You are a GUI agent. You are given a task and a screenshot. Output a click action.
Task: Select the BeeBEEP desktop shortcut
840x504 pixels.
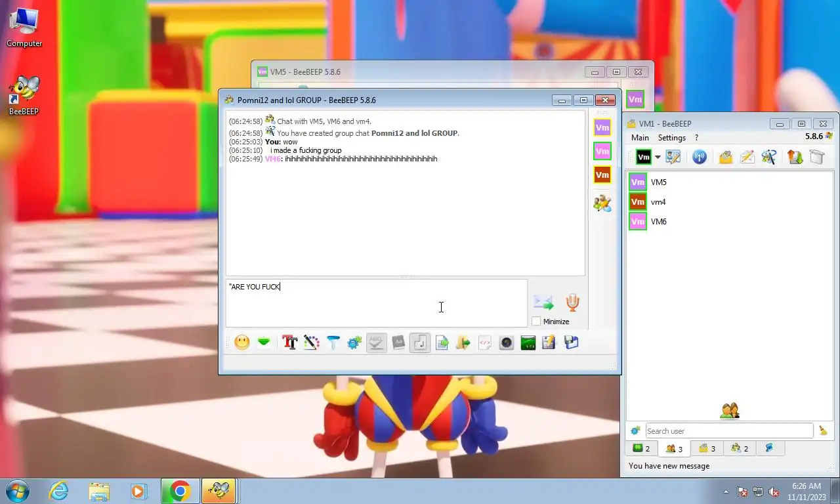[x=24, y=96]
